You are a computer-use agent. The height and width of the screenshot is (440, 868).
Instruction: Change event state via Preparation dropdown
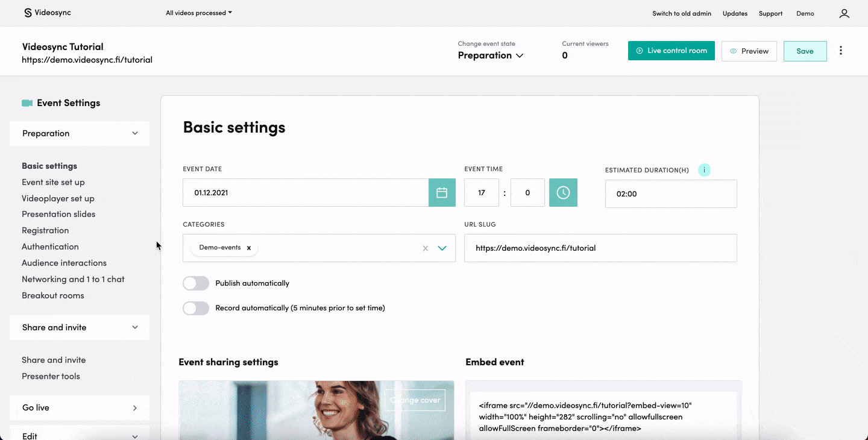coord(490,55)
